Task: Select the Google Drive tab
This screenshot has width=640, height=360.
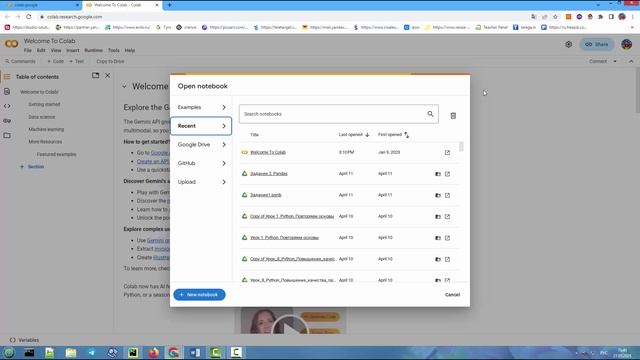Action: tap(201, 144)
